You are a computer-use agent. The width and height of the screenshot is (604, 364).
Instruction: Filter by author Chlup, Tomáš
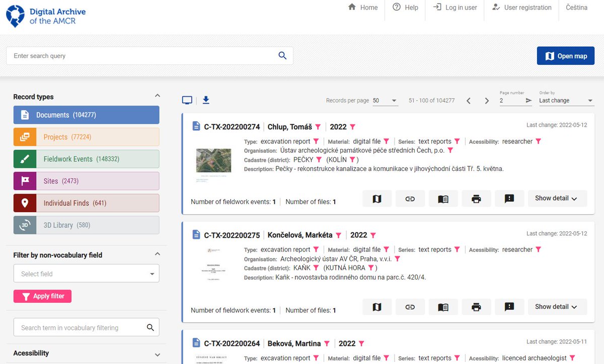click(318, 127)
